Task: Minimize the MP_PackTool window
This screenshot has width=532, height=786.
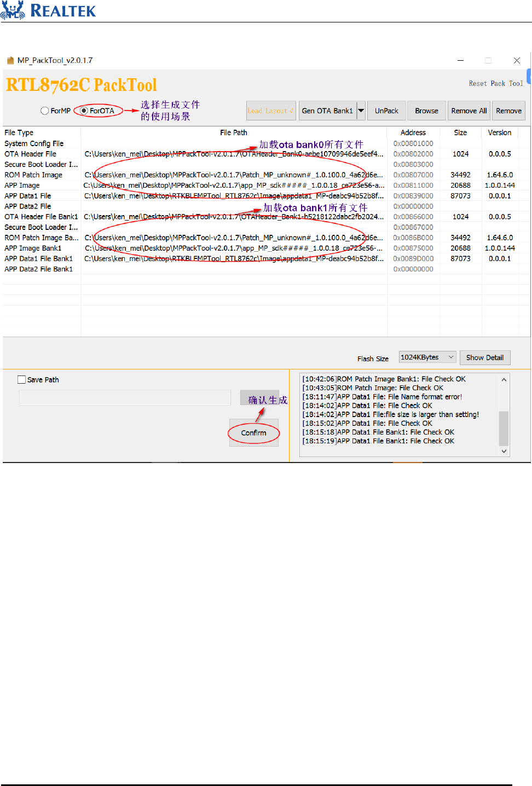Action: pos(460,60)
